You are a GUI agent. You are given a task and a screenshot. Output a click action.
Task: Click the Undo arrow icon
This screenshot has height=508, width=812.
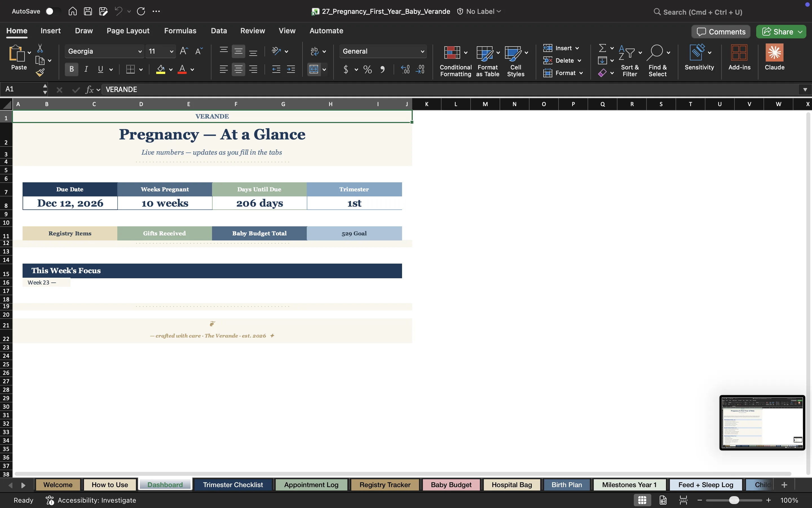point(118,11)
